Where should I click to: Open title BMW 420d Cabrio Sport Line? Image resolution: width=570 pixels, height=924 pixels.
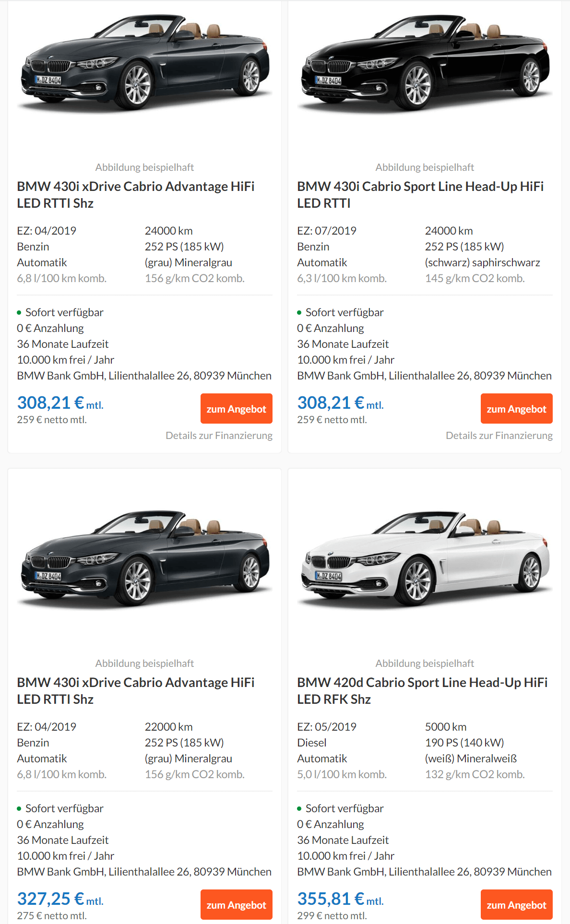point(422,691)
